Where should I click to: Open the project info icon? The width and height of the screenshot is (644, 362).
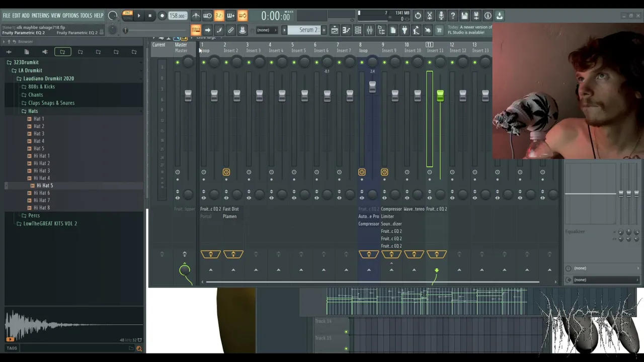pos(488,16)
